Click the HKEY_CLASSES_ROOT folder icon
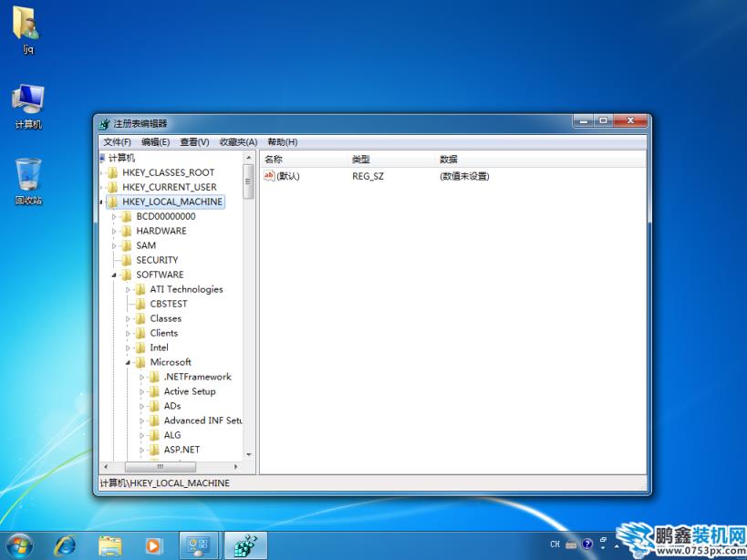 coord(112,172)
